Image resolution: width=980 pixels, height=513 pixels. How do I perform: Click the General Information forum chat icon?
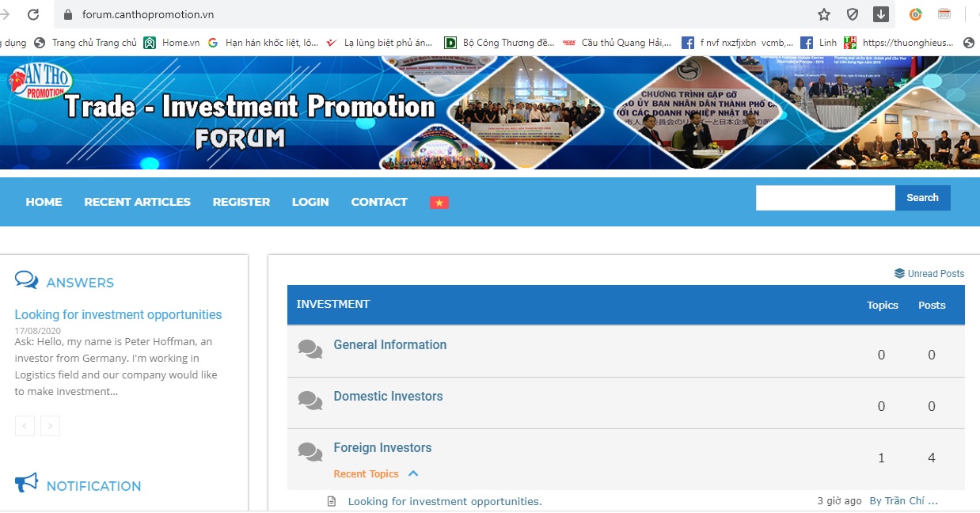[310, 349]
